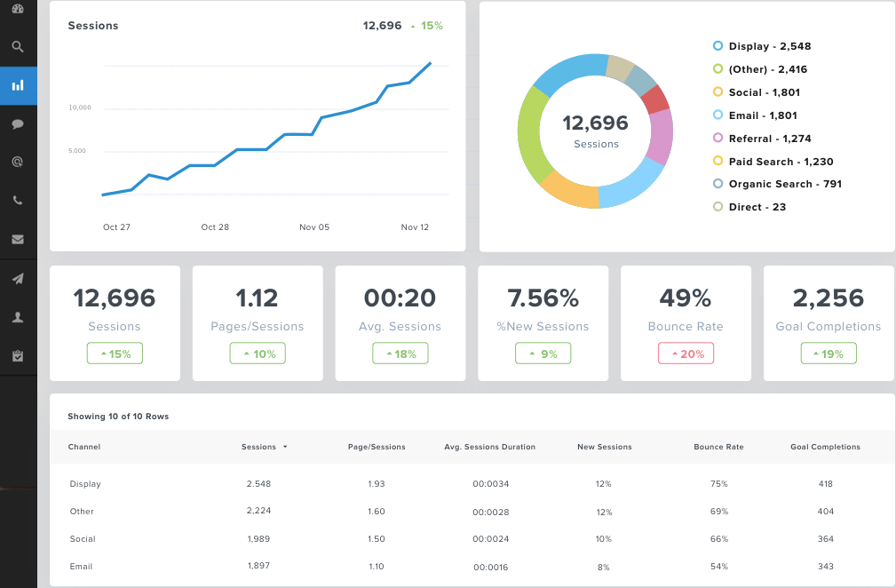Sort table by Goal Completions header

pos(825,447)
